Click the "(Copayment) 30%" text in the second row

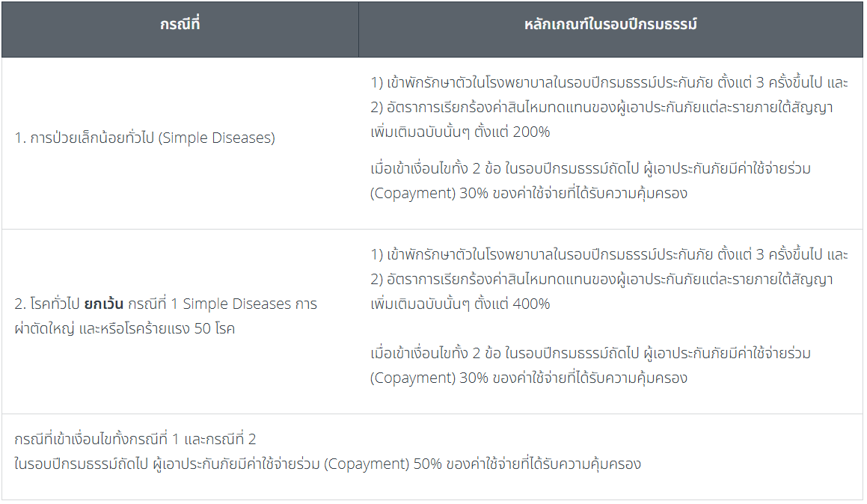coord(429,378)
